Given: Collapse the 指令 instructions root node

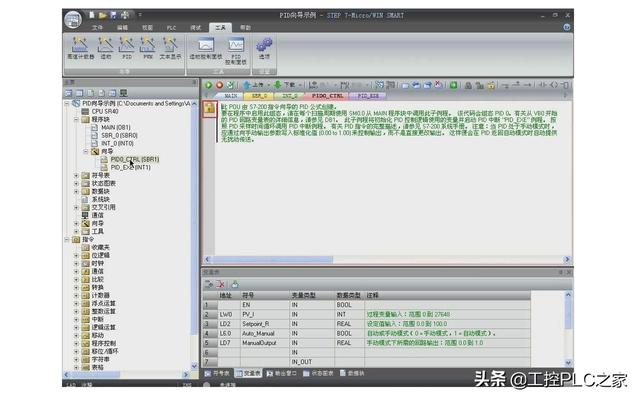Looking at the screenshot, I should coord(67,240).
